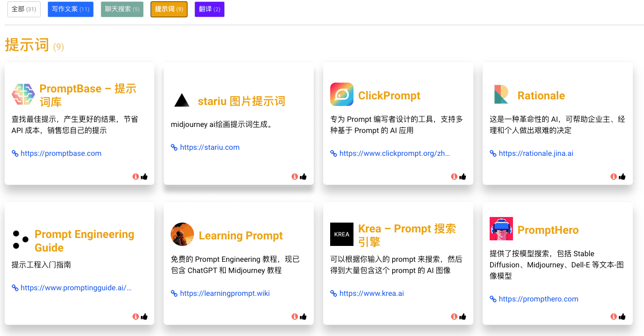Viewport: 644px width, 336px height.
Task: Click the Rationale card title
Action: click(x=541, y=96)
